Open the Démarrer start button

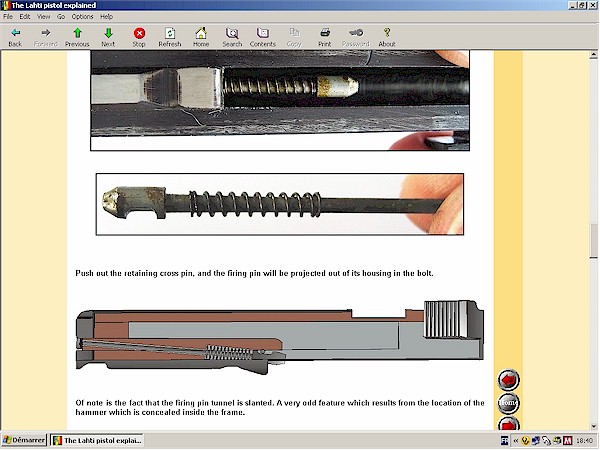24,440
